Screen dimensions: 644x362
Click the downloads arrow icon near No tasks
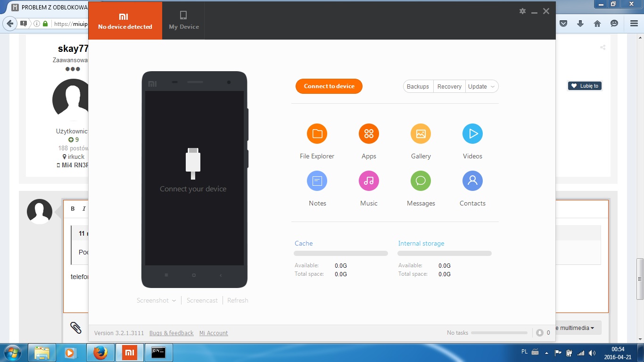tap(540, 333)
